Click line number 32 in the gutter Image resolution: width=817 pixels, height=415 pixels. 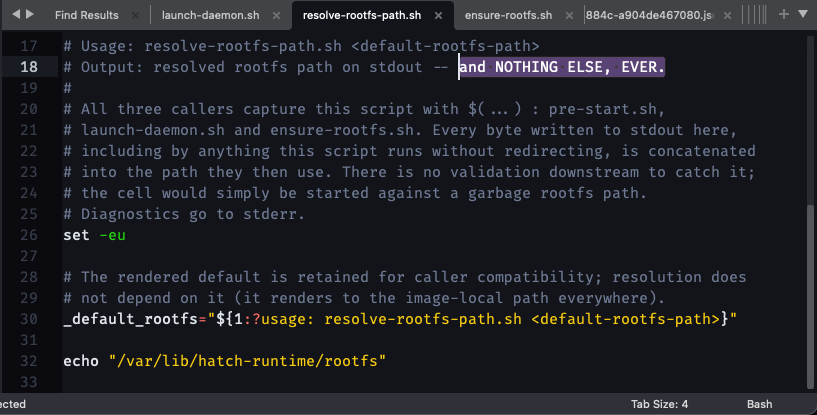click(29, 361)
